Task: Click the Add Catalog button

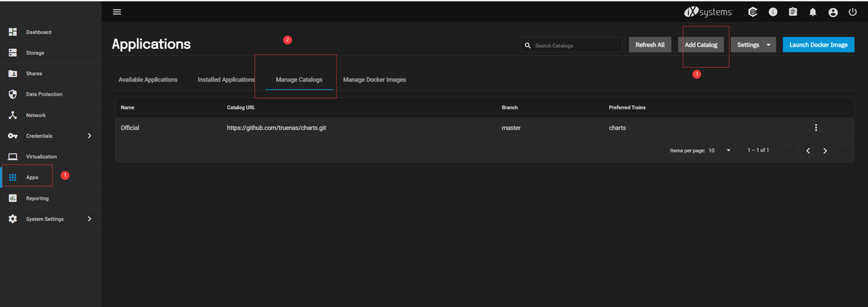Action: 701,45
